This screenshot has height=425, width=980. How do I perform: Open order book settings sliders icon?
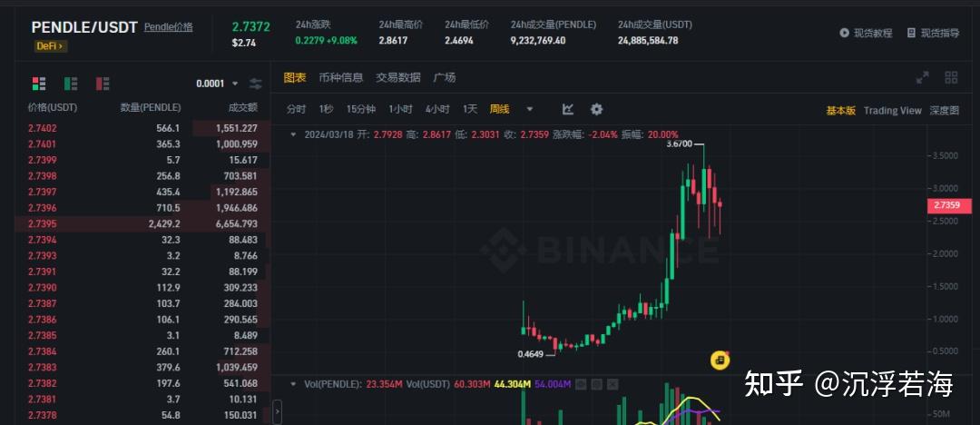[x=256, y=84]
